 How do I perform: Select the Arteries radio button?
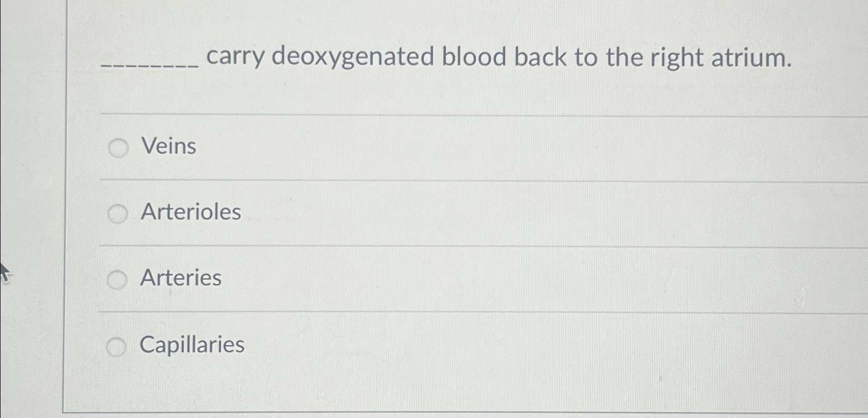coord(118,280)
